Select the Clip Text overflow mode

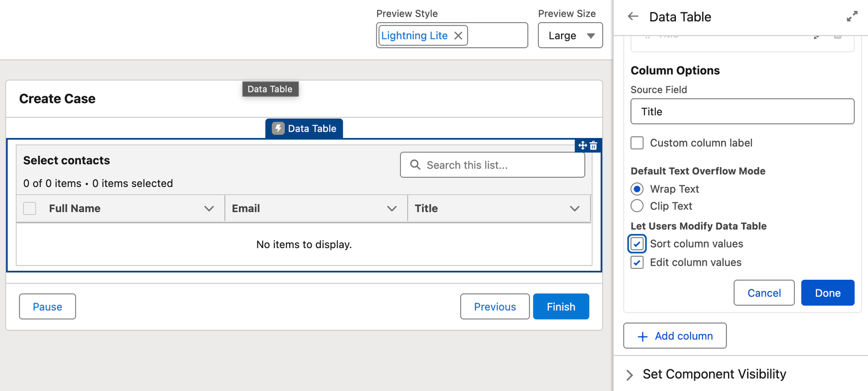tap(637, 206)
